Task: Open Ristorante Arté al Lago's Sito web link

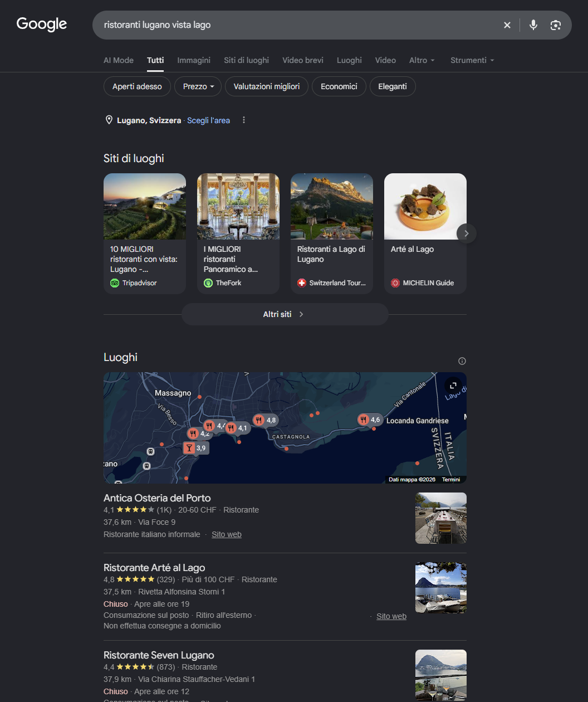Action: [x=391, y=616]
